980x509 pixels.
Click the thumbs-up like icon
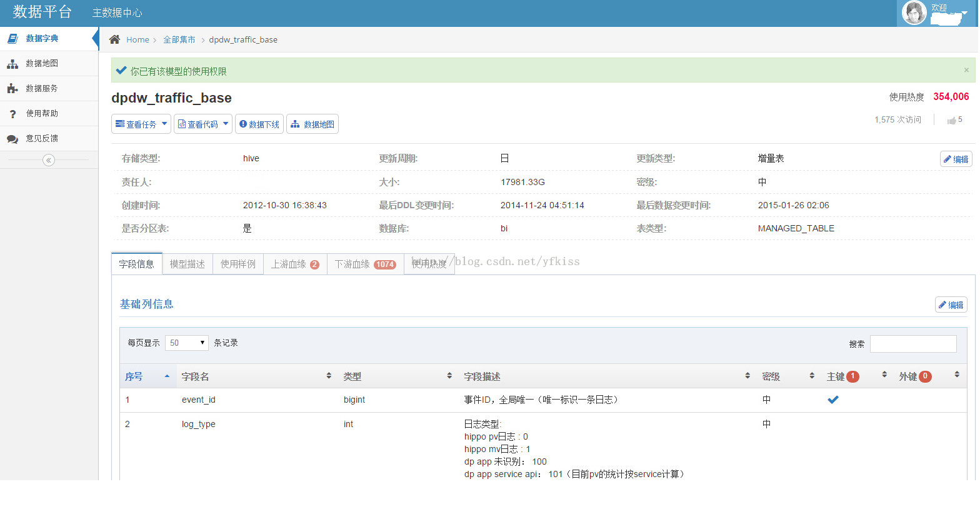[951, 120]
